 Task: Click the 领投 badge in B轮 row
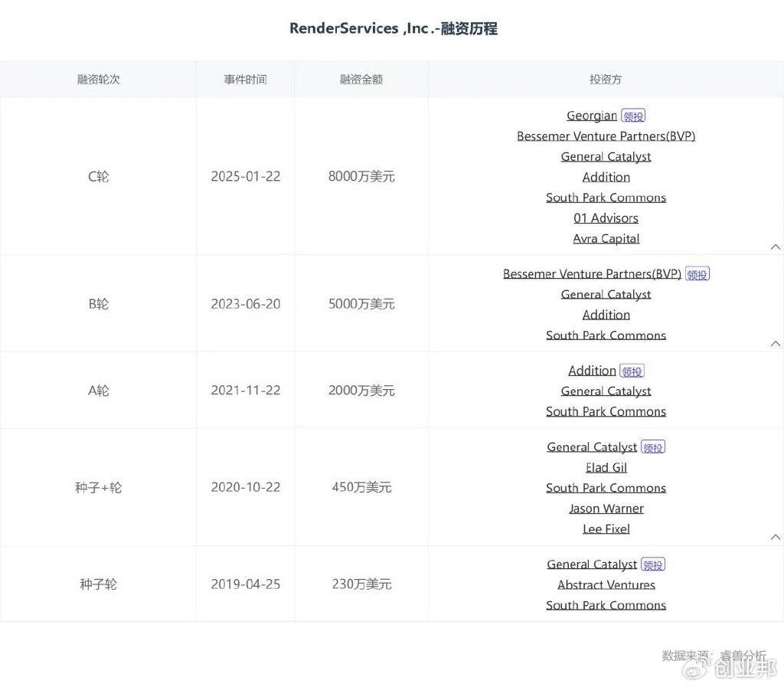[x=697, y=274]
